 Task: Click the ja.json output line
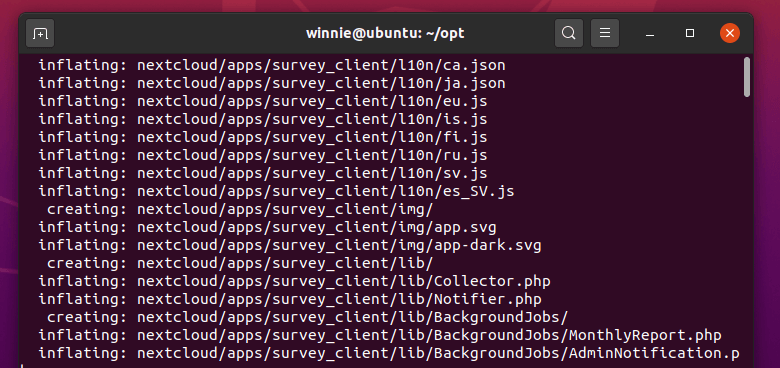pyautogui.click(x=272, y=83)
